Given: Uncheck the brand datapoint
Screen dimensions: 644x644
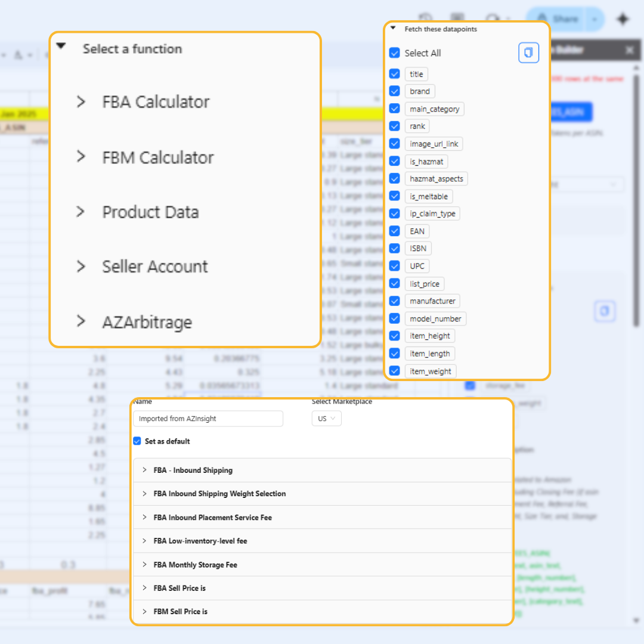Looking at the screenshot, I should tap(394, 91).
